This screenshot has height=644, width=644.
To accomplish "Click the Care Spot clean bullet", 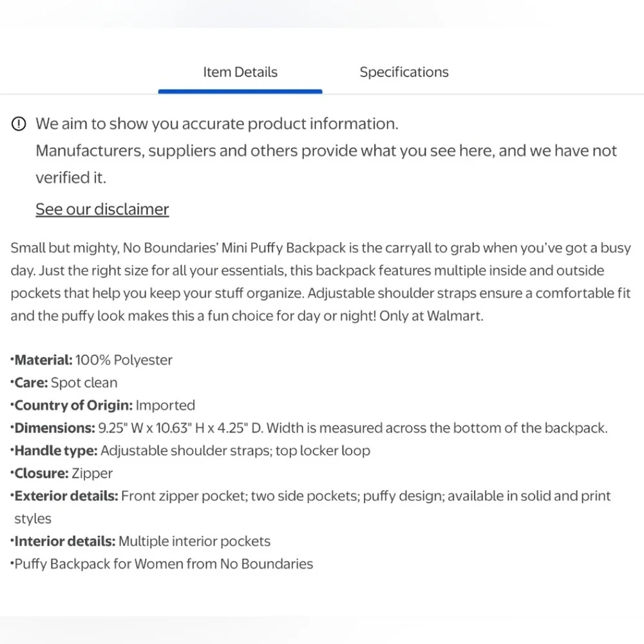I will pos(64,383).
